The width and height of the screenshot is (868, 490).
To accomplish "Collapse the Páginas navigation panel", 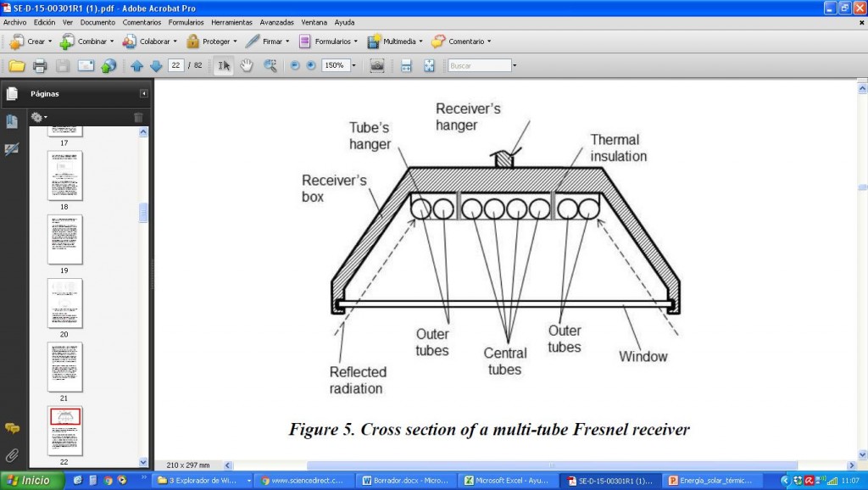I will tap(143, 93).
